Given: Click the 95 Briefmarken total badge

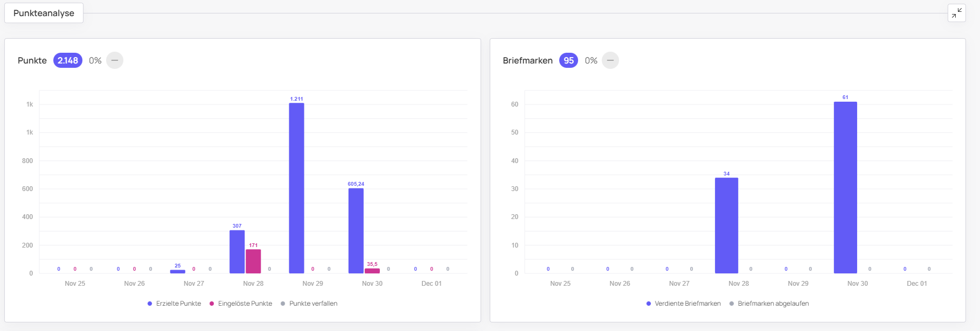Looking at the screenshot, I should click(x=568, y=60).
